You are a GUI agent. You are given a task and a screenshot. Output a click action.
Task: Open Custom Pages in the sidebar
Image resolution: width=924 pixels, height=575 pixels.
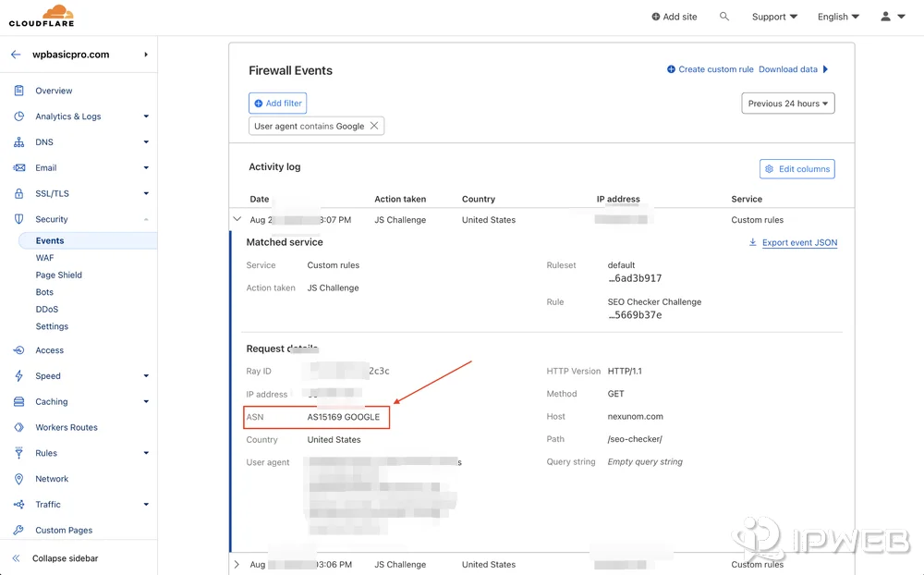[x=64, y=531]
